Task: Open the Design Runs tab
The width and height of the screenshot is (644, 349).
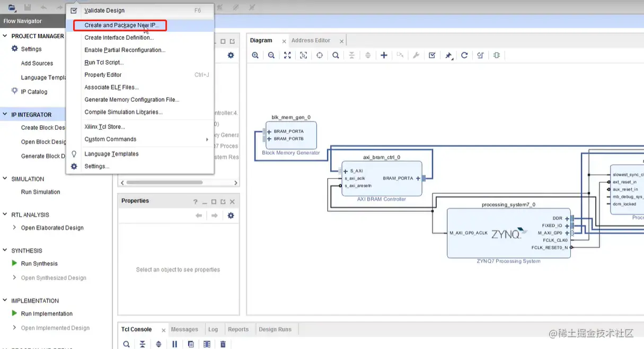Action: (275, 329)
